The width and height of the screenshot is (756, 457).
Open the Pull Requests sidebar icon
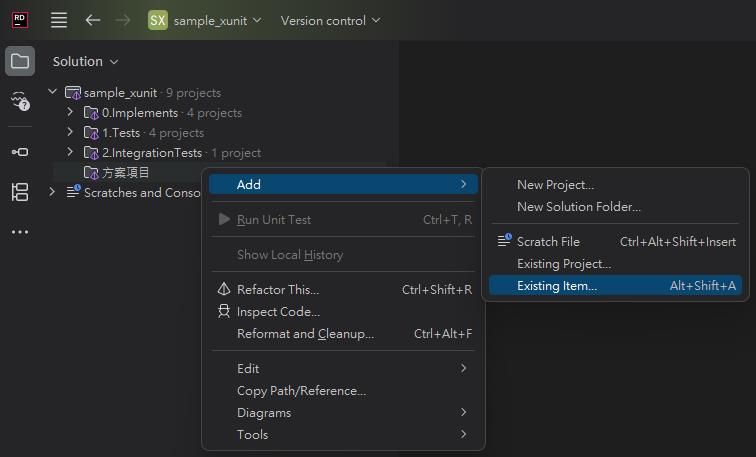(20, 101)
